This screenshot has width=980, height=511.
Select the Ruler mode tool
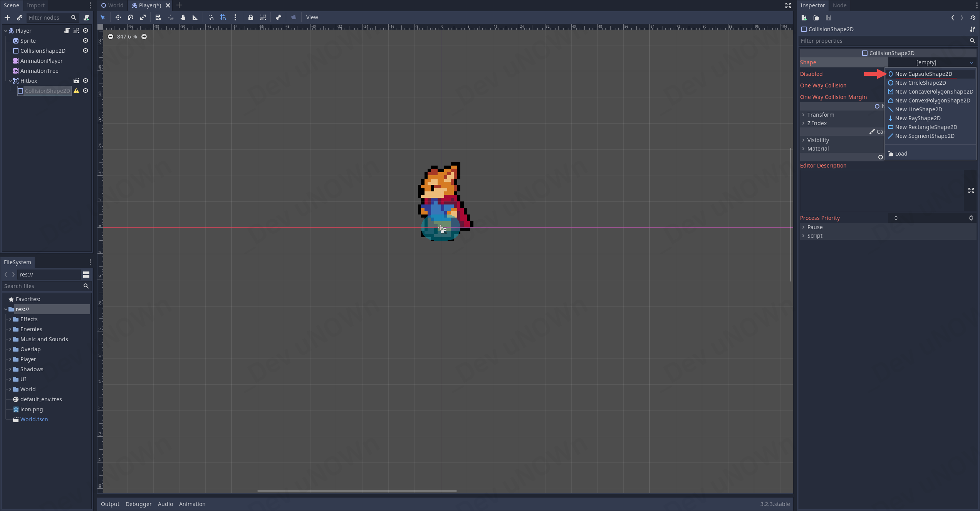[195, 17]
